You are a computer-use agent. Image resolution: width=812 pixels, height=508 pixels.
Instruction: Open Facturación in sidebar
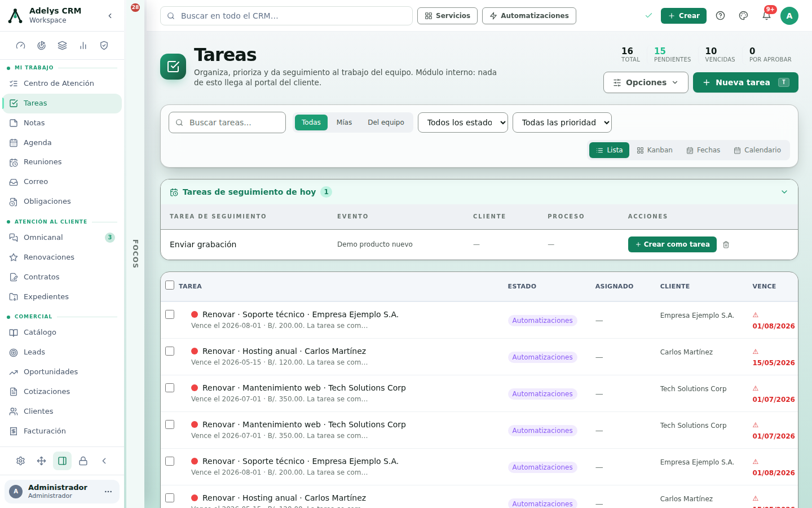click(62, 431)
